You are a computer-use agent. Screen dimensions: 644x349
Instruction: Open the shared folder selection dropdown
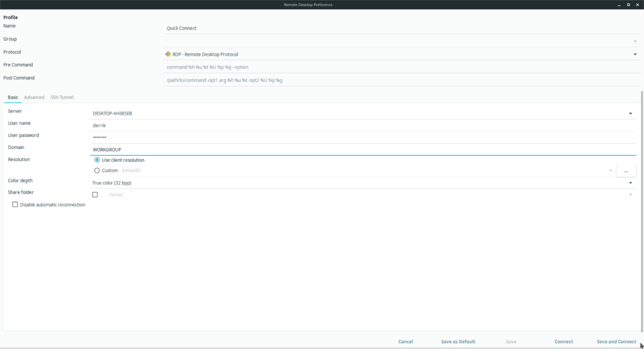point(631,194)
